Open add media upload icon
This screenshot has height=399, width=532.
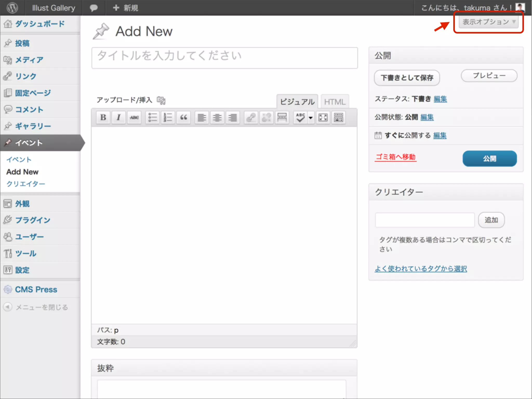161,100
